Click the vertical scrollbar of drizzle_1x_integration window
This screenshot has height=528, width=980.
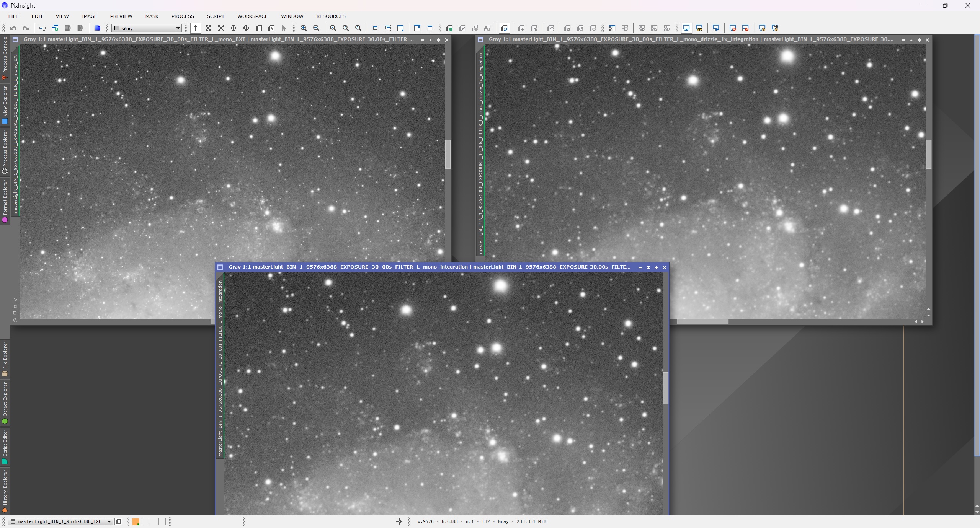point(928,154)
